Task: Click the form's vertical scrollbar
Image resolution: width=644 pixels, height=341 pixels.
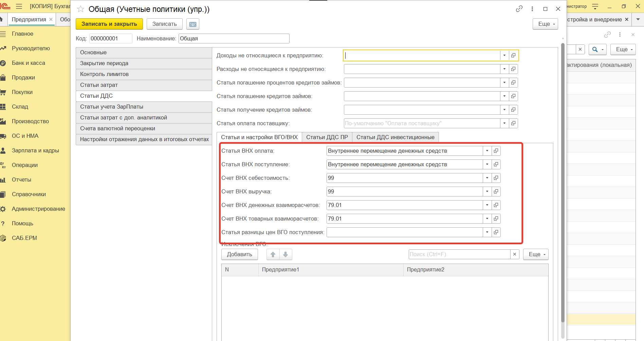Action: 563,183
